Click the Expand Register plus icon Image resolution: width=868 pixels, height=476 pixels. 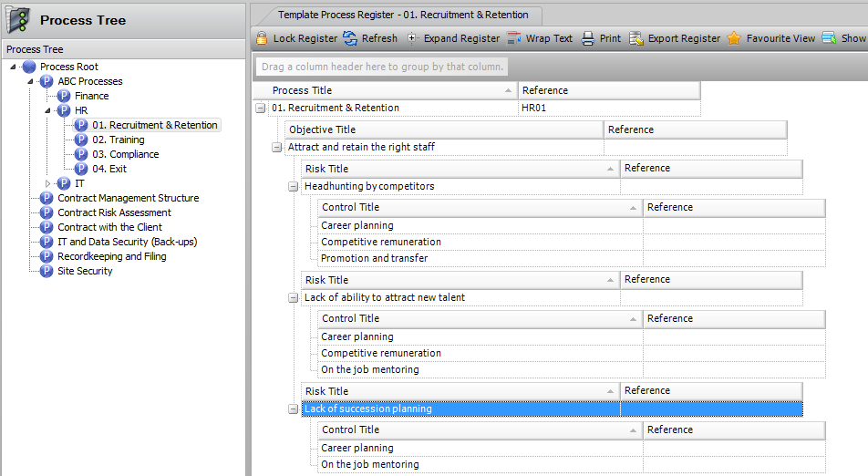pos(411,38)
